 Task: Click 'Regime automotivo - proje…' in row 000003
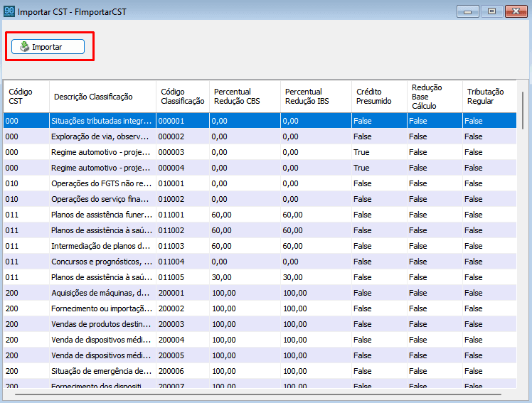[x=101, y=152]
